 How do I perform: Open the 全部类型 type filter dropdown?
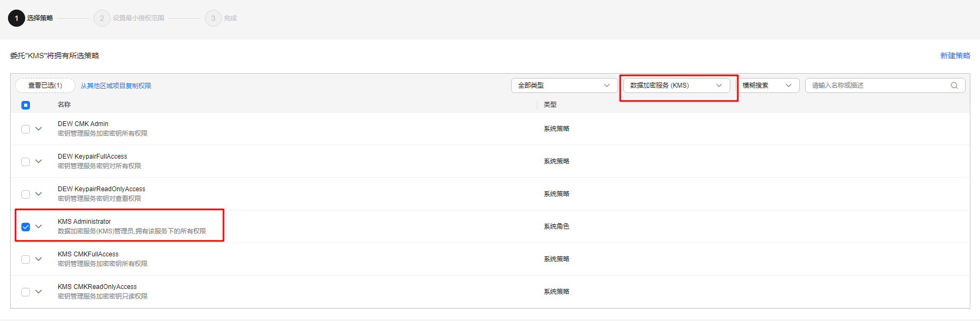(x=564, y=85)
